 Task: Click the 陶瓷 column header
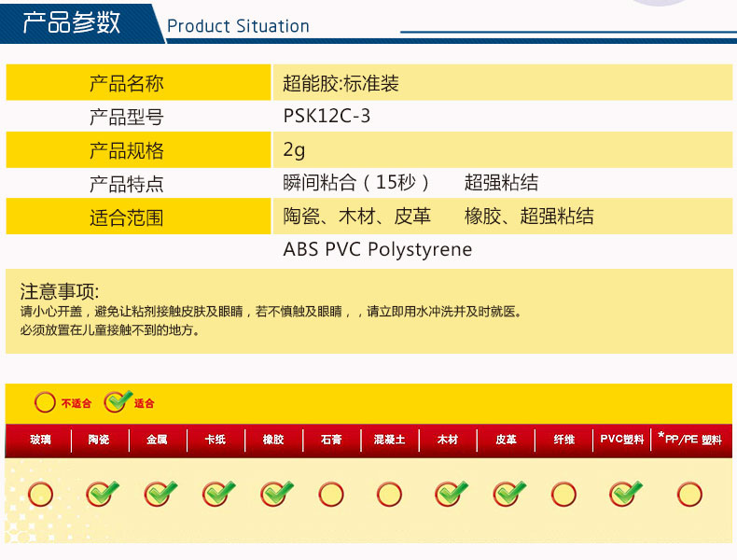pos(99,440)
